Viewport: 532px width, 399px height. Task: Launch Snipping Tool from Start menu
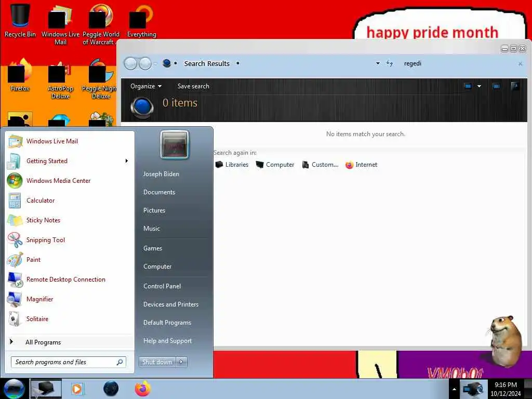pyautogui.click(x=70, y=240)
